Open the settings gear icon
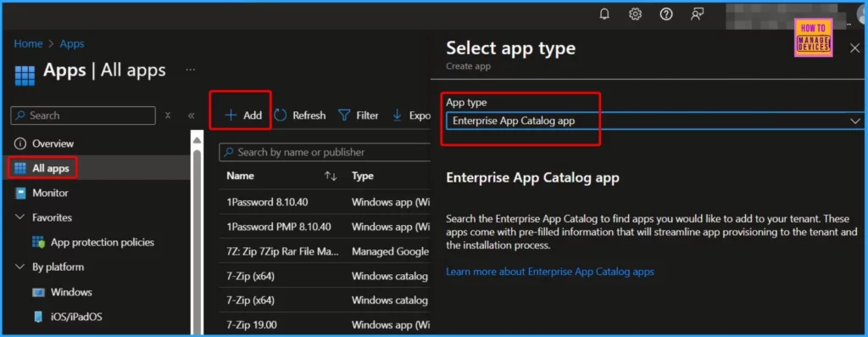The height and width of the screenshot is (337, 868). click(635, 14)
